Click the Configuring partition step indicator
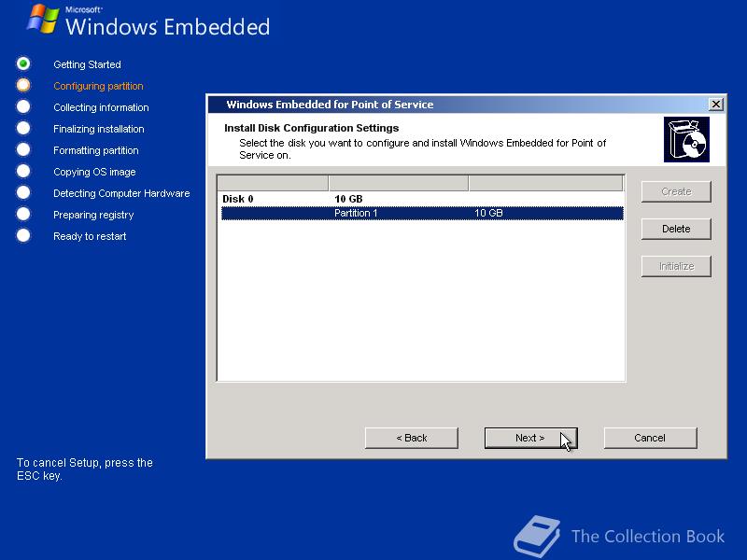 tap(22, 85)
